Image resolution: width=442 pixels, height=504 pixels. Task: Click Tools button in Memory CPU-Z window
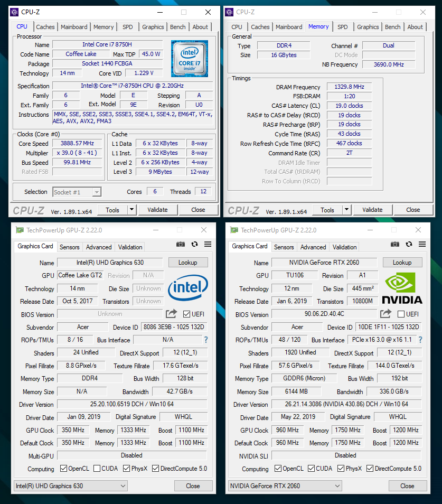click(327, 210)
